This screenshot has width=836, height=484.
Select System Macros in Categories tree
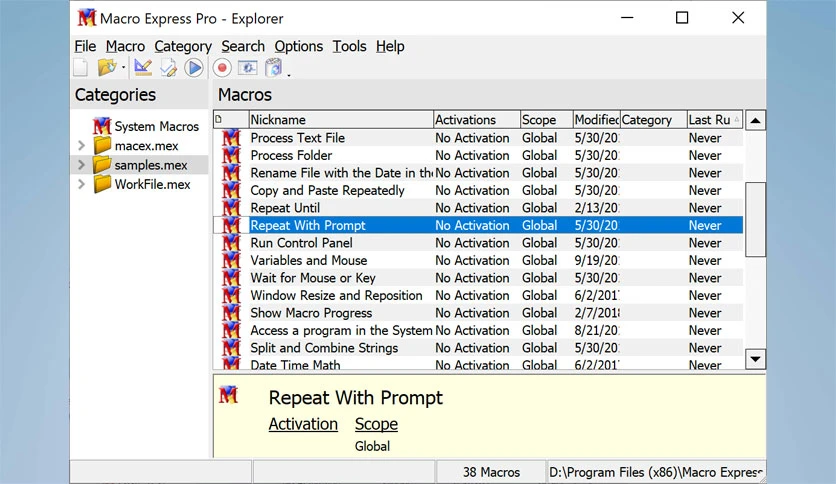pyautogui.click(x=156, y=126)
